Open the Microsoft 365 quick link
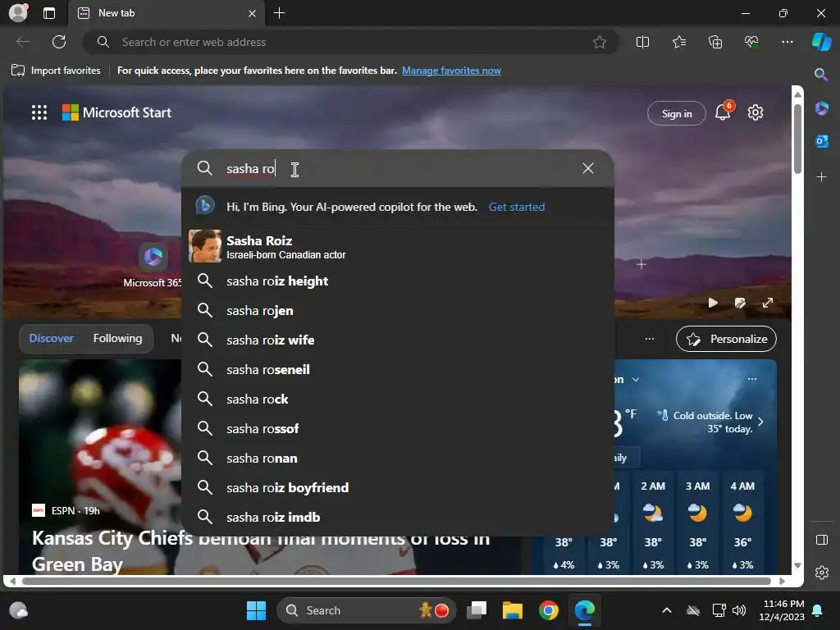This screenshot has height=630, width=840. (153, 265)
